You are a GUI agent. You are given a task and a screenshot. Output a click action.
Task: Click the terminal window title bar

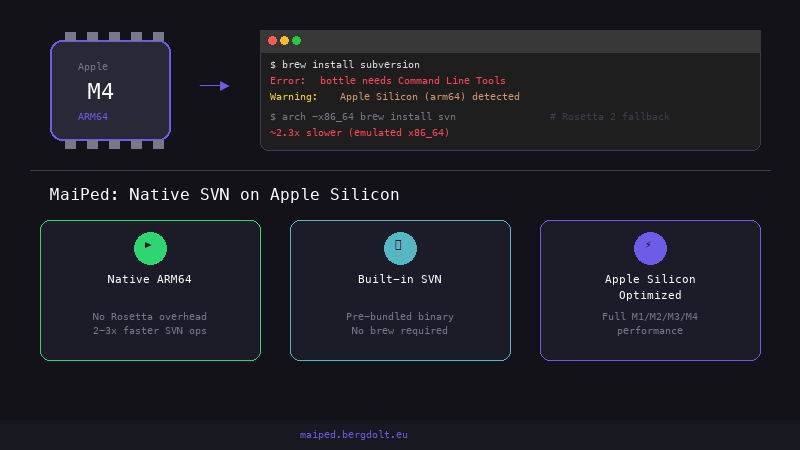[510, 41]
